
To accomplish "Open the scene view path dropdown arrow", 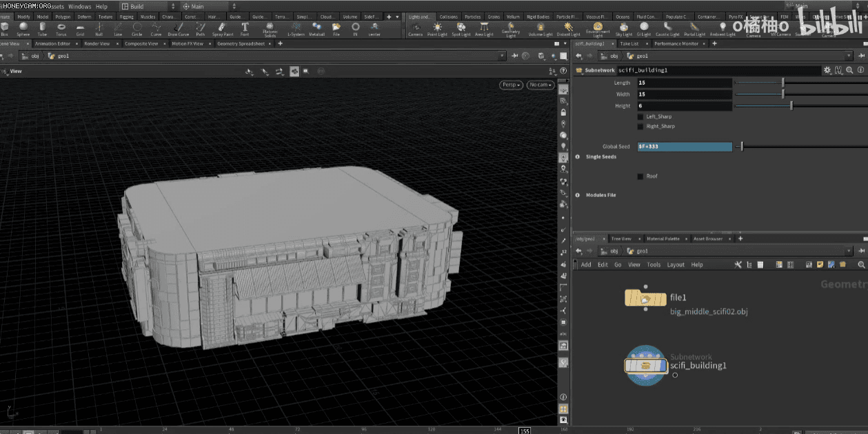I will coord(502,56).
